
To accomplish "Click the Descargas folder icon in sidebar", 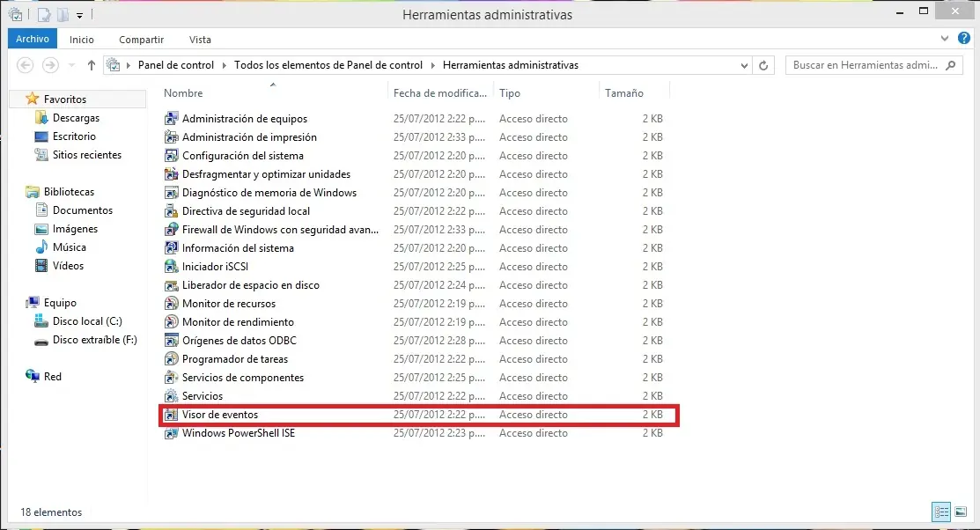I will [x=41, y=117].
